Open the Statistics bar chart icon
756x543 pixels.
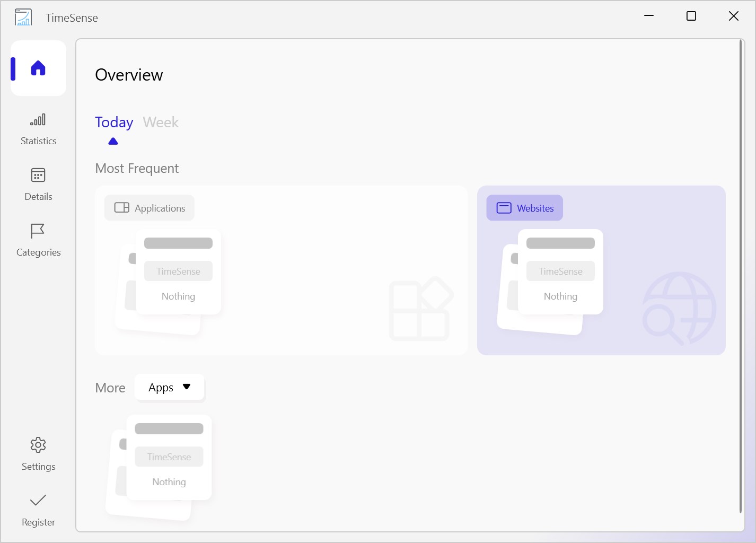pos(38,120)
